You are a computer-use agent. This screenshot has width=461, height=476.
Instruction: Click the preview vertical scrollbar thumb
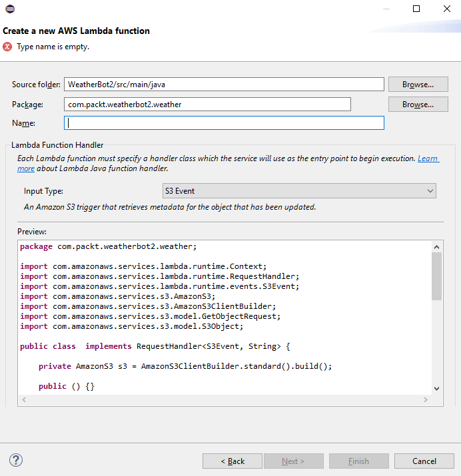point(437,276)
